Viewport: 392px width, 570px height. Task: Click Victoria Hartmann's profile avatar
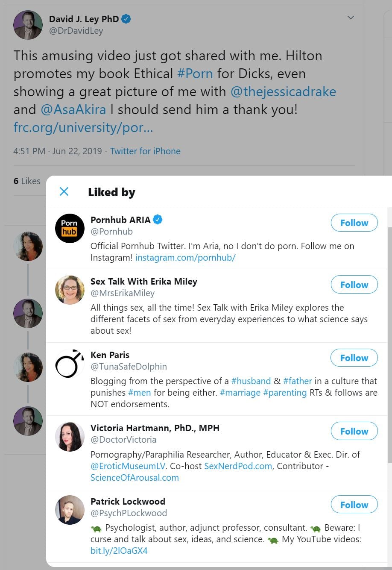pyautogui.click(x=70, y=436)
